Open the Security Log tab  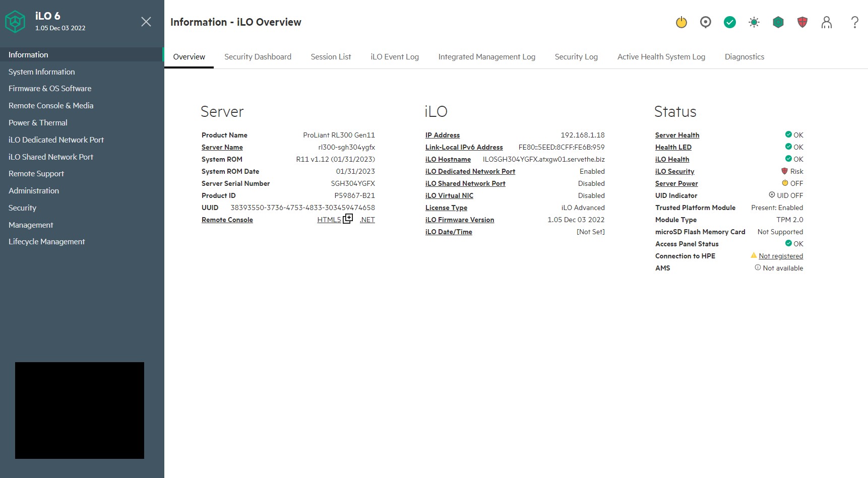576,57
